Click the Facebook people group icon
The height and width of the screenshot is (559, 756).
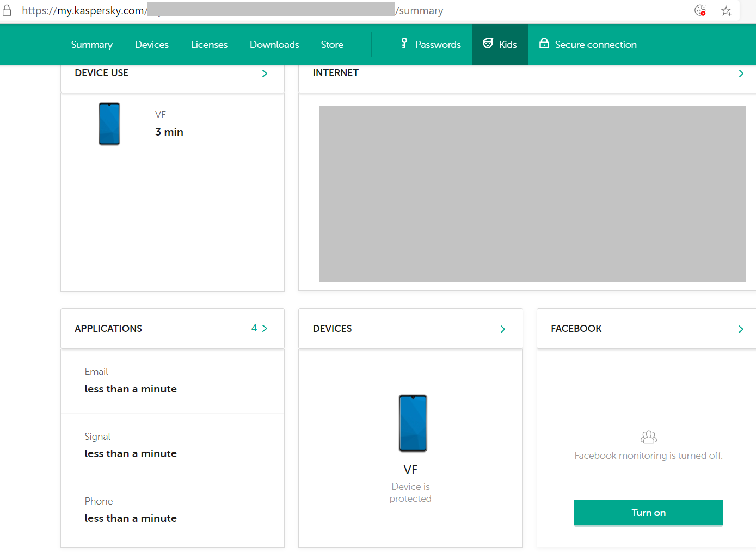coord(648,437)
